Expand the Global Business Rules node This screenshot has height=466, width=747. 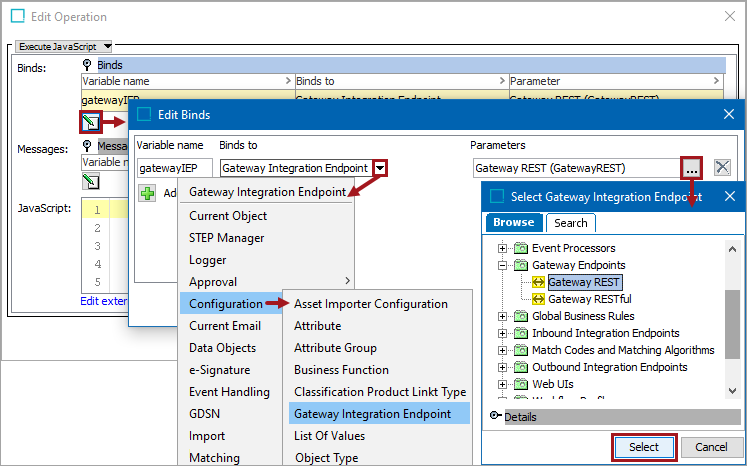pos(504,317)
